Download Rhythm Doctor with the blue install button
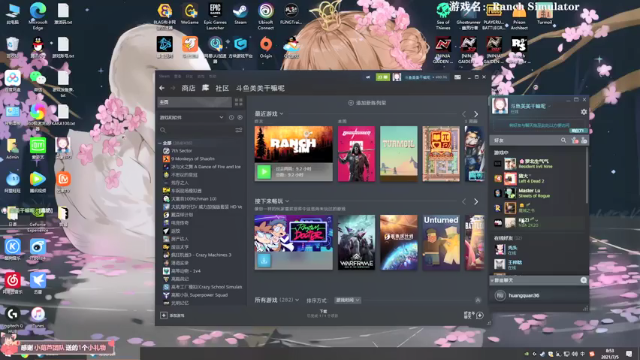Viewport: 640px width, 360px height. [x=264, y=260]
